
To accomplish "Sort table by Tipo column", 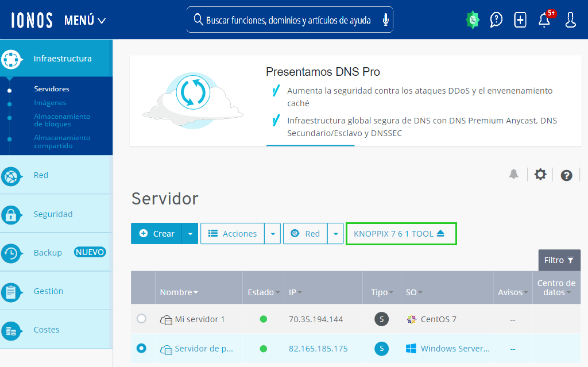I will tap(382, 292).
